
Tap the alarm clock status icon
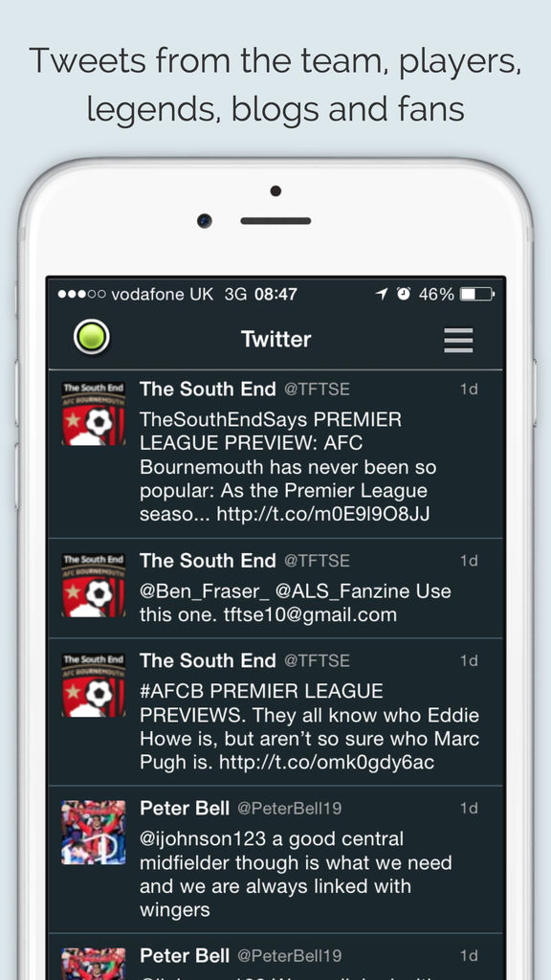405,293
